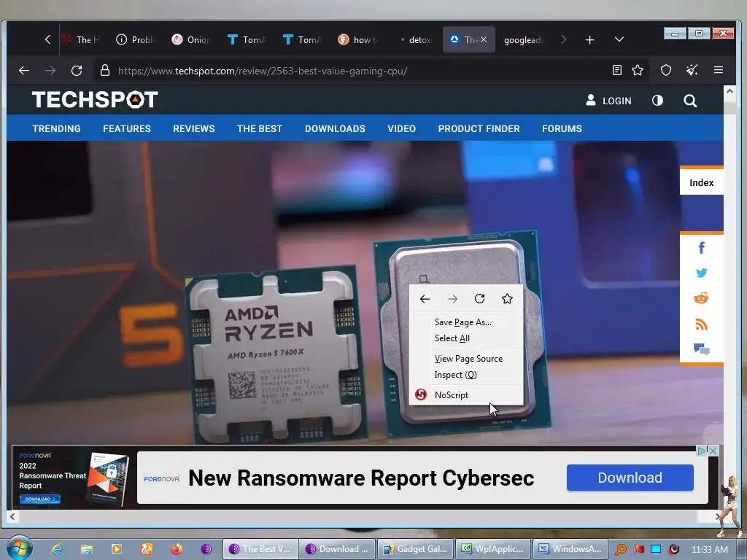Reload the page with toolbar refresh icon
Screen dimensions: 747x560
click(x=77, y=71)
